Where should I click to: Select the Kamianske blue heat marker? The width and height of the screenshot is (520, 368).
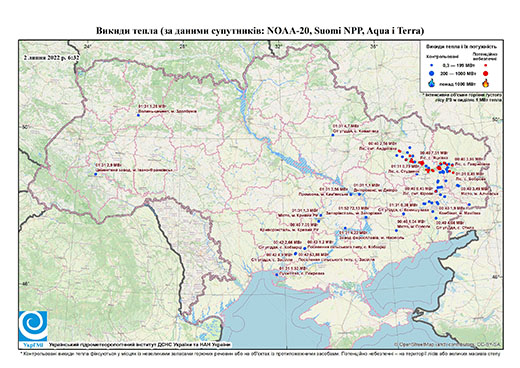click(351, 194)
